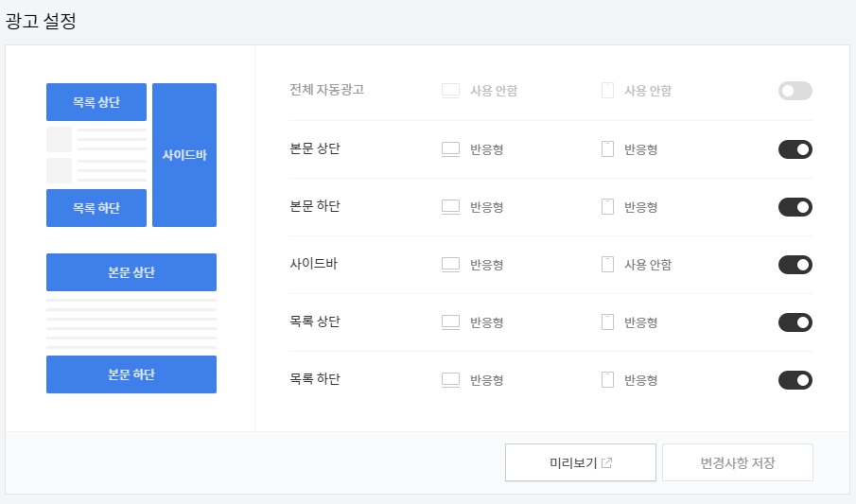This screenshot has height=504, width=856.
Task: Click the external link icon in 미리보기
Action: tap(606, 463)
